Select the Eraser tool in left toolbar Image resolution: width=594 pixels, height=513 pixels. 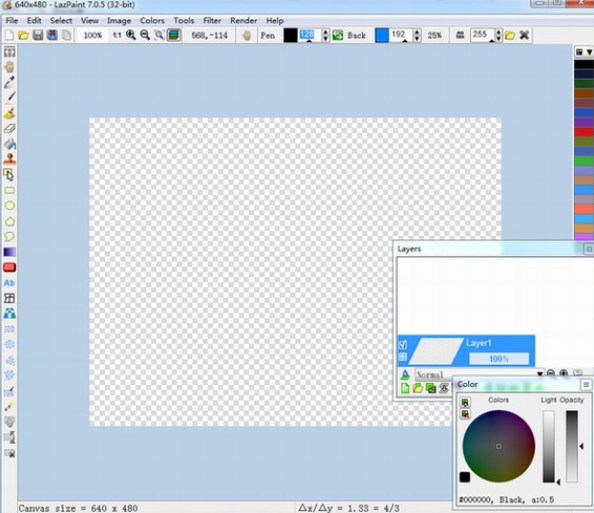click(9, 128)
